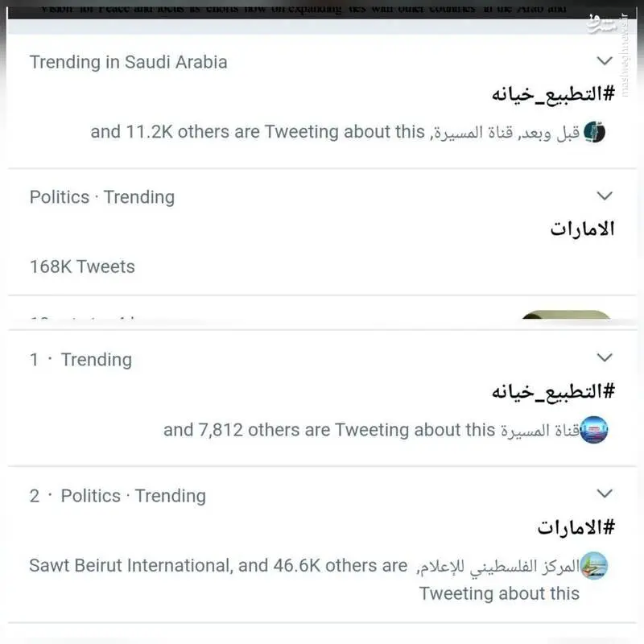Open the #الامارات hashtag ranked 2
This screenshot has height=644, width=644.
click(x=576, y=527)
